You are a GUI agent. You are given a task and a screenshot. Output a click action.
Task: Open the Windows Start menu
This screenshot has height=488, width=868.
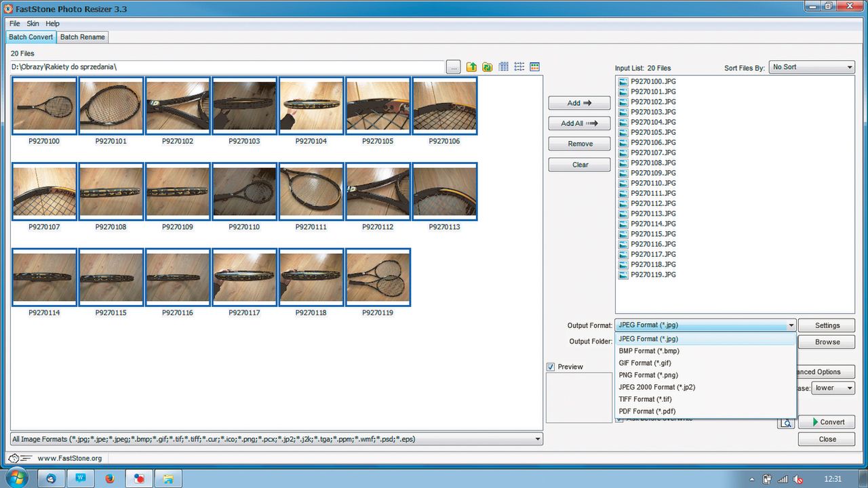point(16,478)
